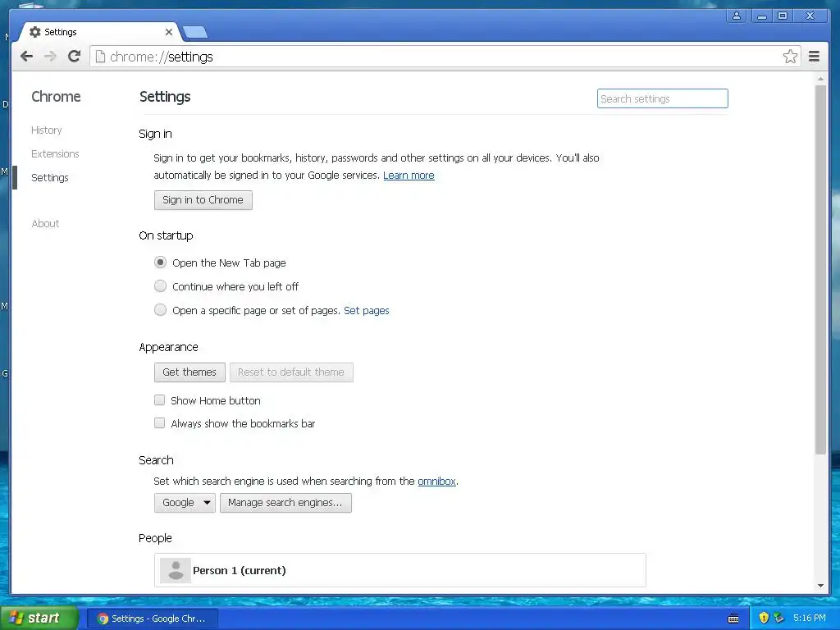Minimize the Chrome window
840x630 pixels.
click(761, 16)
